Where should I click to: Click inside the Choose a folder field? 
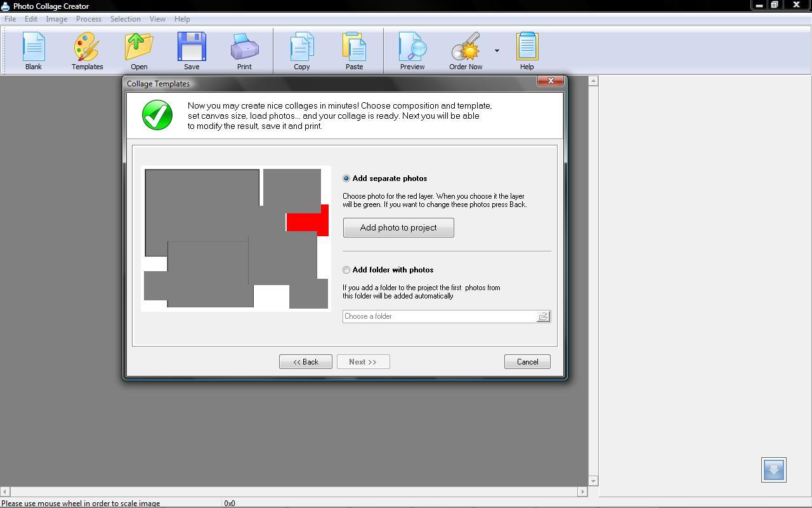pyautogui.click(x=438, y=316)
